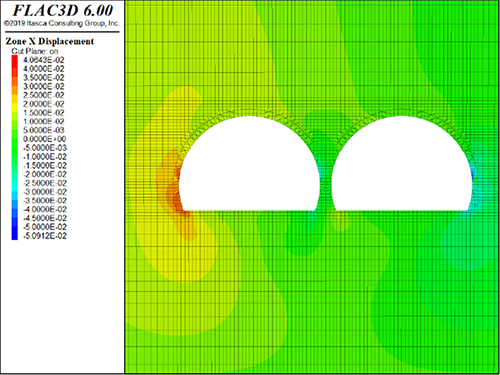Viewport: 500px width, 375px height.
Task: Click the 'Cut Plane: on' label
Action: (35, 51)
